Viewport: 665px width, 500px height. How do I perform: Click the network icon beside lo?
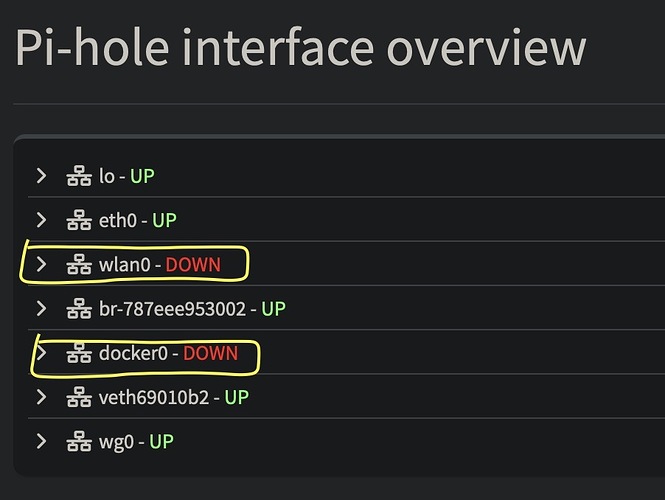coord(78,176)
